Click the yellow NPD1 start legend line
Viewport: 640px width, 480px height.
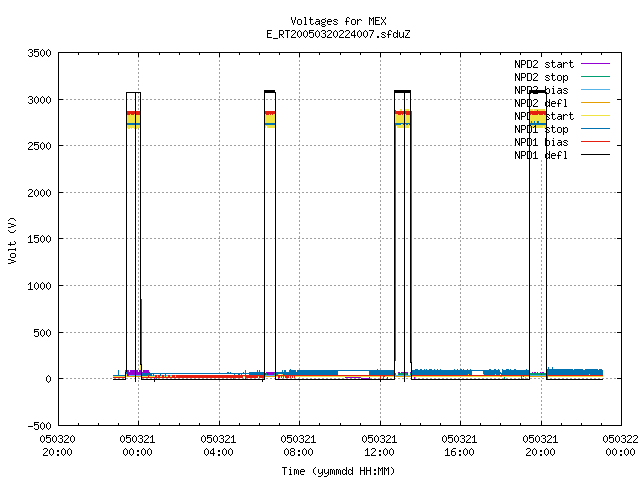595,116
